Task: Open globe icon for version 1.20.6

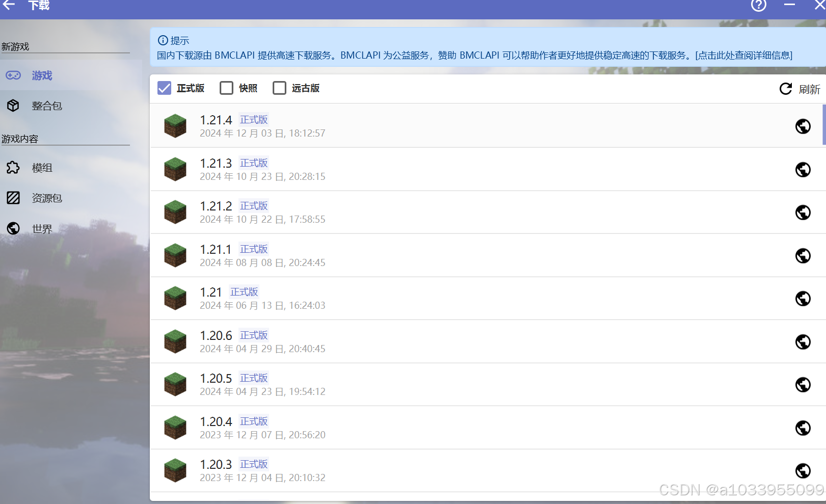Action: 803,341
